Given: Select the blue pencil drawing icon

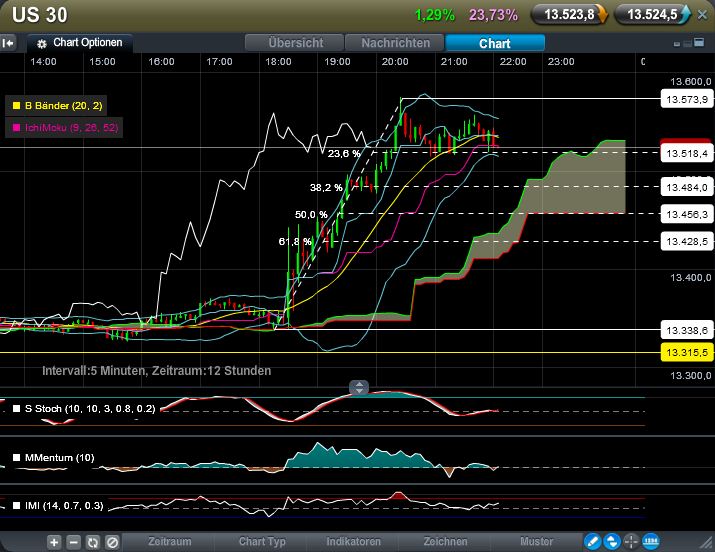Looking at the screenshot, I should point(592,542).
